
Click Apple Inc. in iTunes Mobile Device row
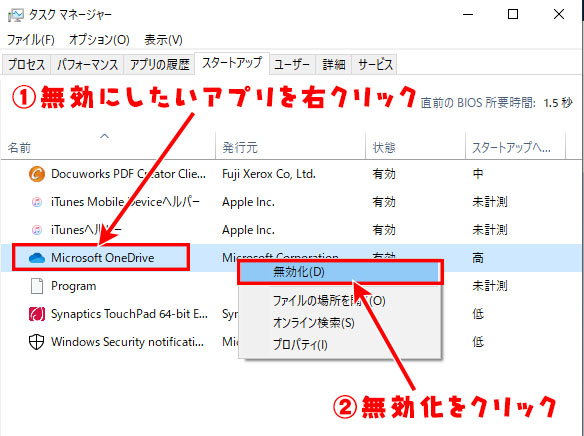pos(248,202)
